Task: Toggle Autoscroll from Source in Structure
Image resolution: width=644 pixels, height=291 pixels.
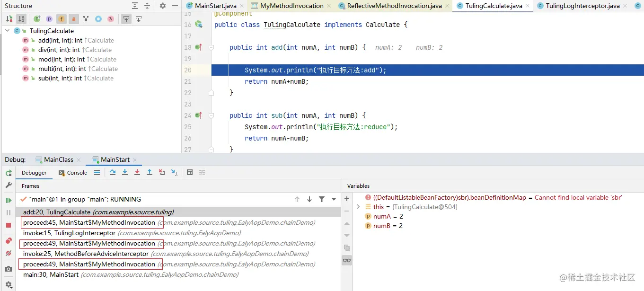Action: [139, 19]
